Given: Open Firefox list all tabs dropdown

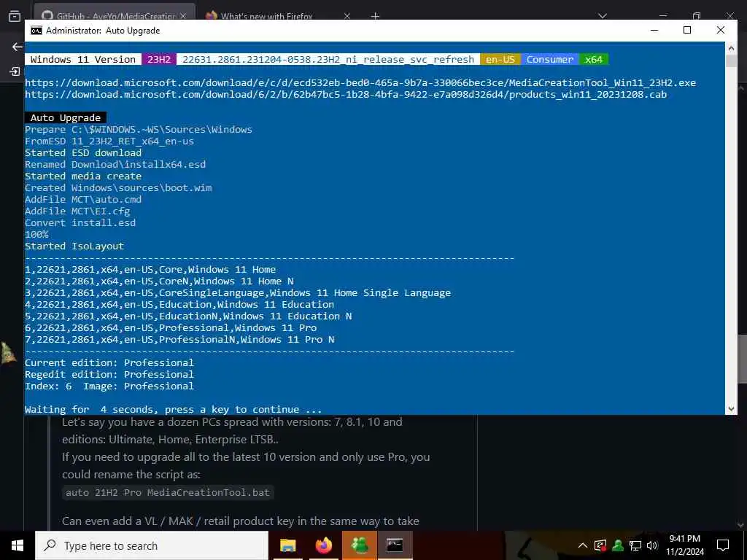Looking at the screenshot, I should pyautogui.click(x=602, y=16).
